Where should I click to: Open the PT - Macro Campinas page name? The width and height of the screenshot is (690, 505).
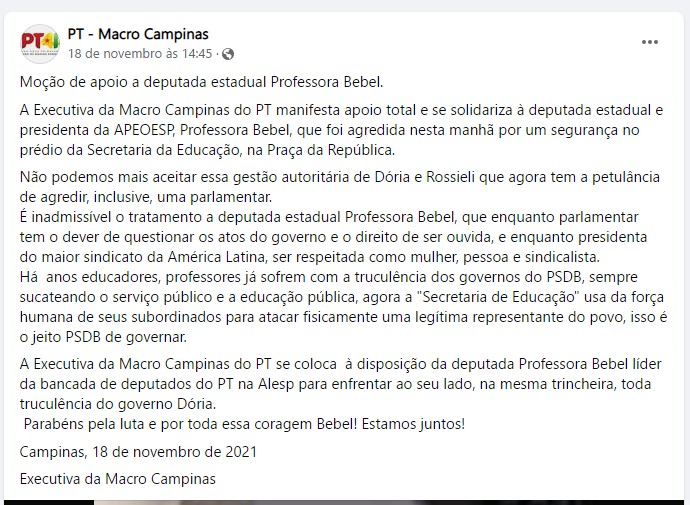click(138, 35)
